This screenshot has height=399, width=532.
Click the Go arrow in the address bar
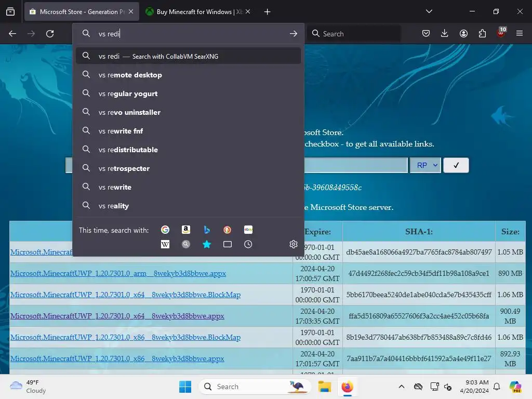click(x=294, y=34)
